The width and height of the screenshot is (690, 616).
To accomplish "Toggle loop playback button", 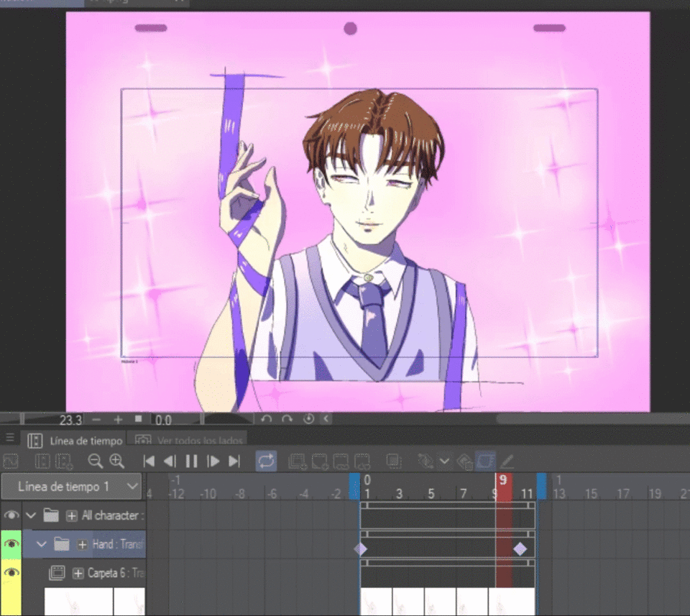I will point(266,461).
